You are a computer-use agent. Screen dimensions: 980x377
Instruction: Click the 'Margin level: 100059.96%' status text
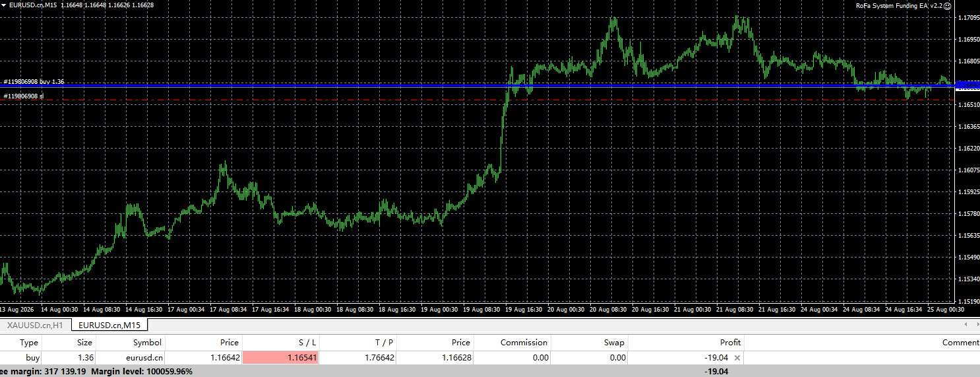tap(142, 372)
